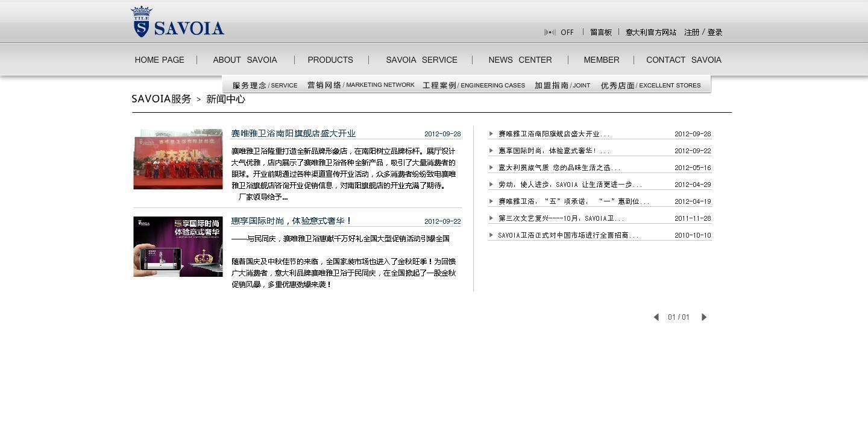Toggle the sound OFF switch
Viewport: 868px width, 427px height.
pyautogui.click(x=559, y=33)
